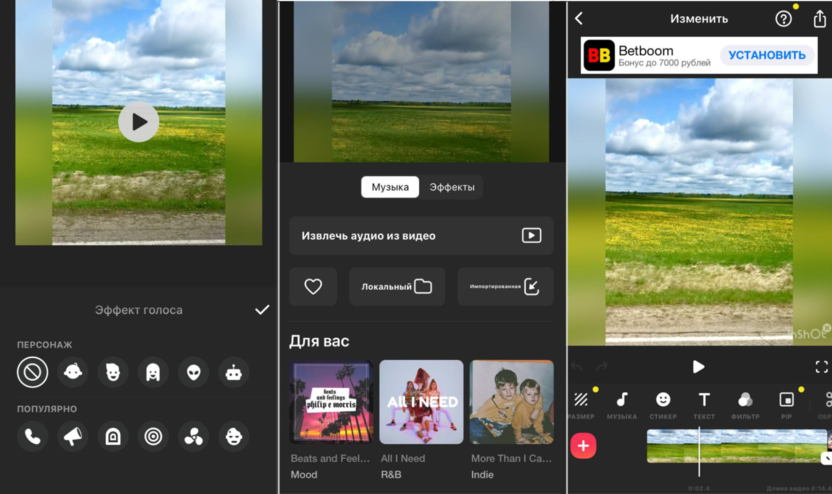Remove the InShot watermark via X
This screenshot has height=494, width=832.
827,328
